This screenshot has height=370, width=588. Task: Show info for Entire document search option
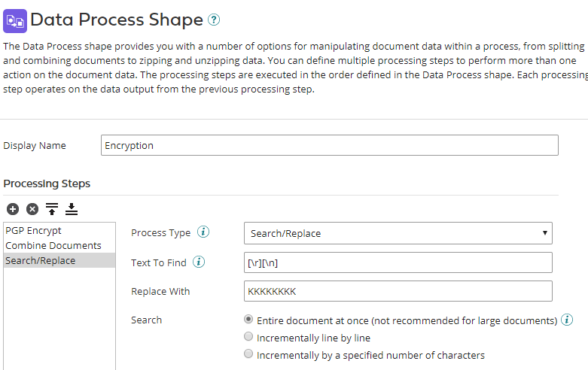pyautogui.click(x=567, y=320)
